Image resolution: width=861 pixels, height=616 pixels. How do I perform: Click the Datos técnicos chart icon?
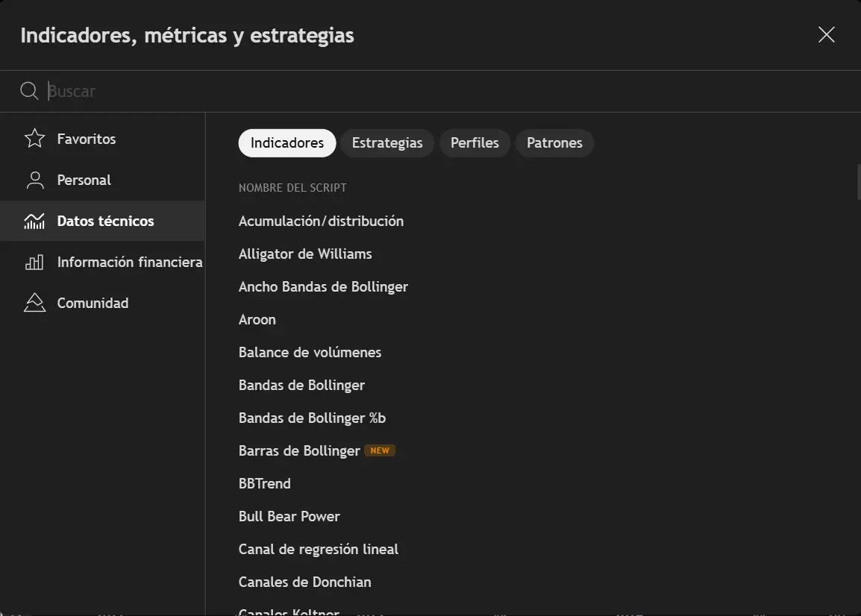(34, 221)
